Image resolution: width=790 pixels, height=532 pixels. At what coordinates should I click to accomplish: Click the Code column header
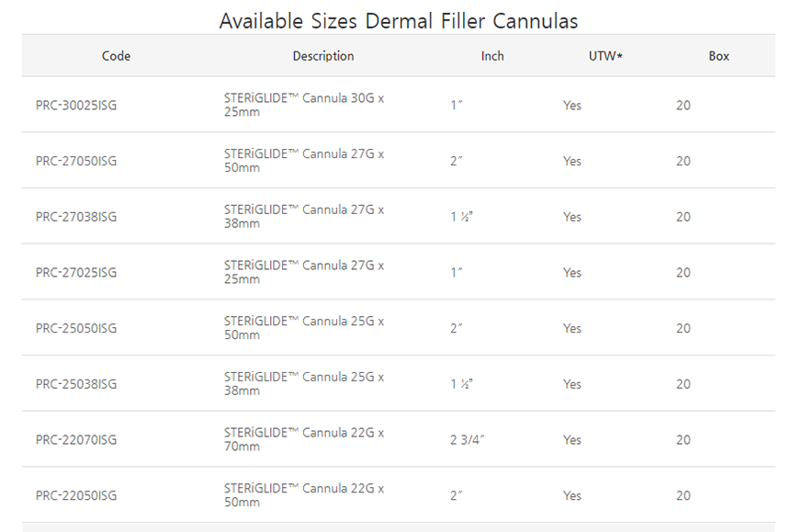[x=116, y=56]
